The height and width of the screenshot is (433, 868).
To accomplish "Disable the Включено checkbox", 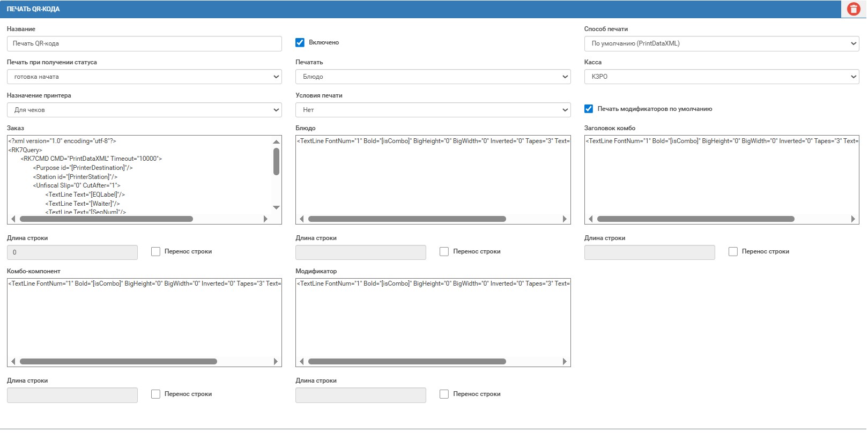I will (300, 42).
